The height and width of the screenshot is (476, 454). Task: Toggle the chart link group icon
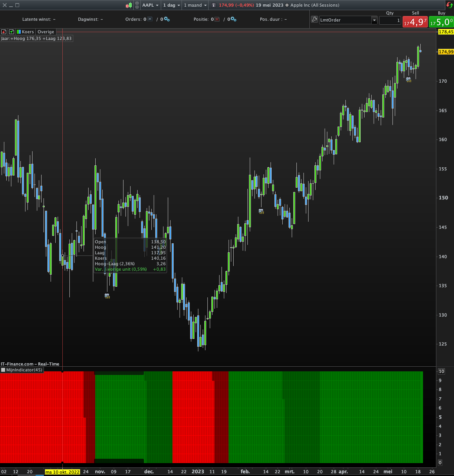point(137,5)
